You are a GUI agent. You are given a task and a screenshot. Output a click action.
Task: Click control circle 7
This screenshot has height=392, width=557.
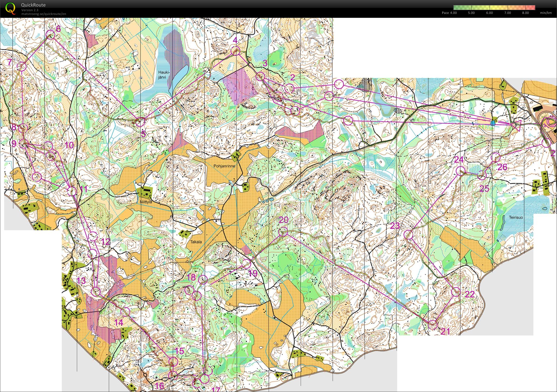[21, 66]
